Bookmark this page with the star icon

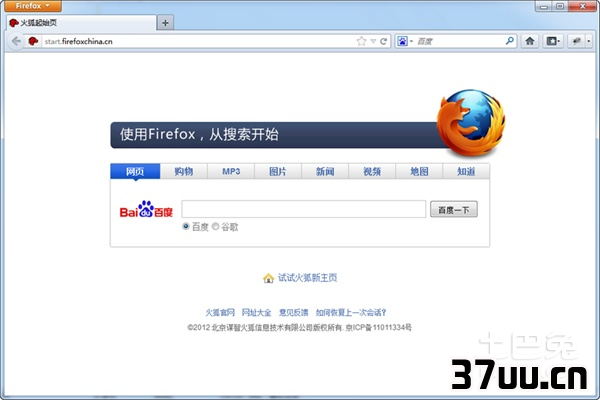(361, 41)
